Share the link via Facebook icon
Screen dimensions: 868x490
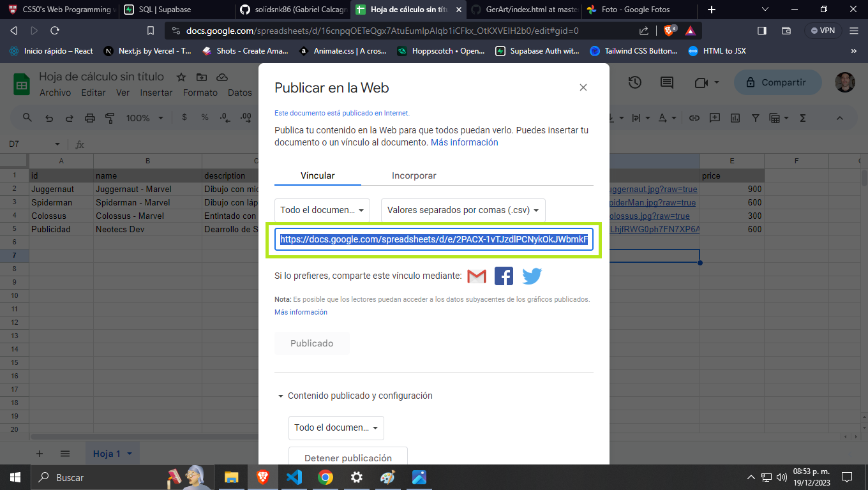click(x=504, y=276)
